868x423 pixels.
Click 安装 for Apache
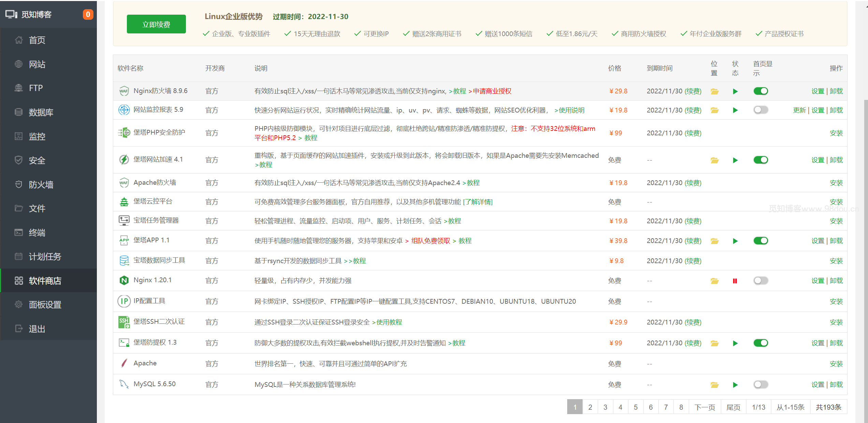(x=836, y=364)
